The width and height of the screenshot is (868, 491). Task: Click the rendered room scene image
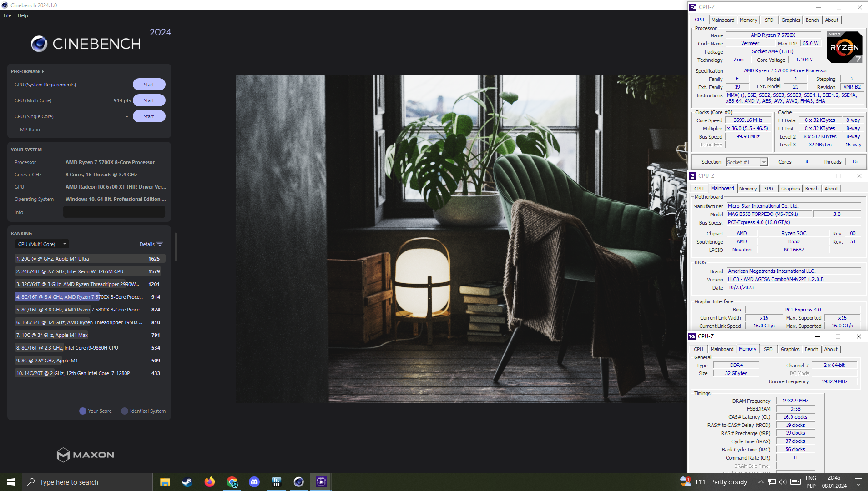pyautogui.click(x=461, y=239)
